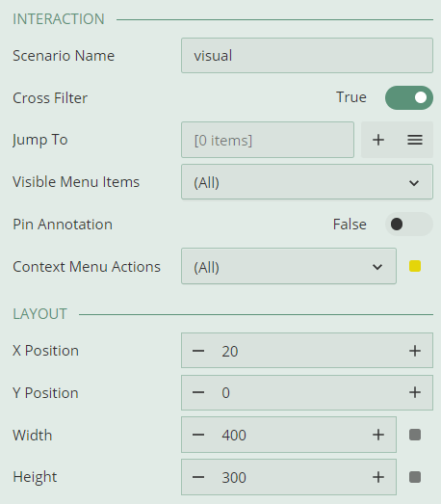Increase the Height value
441x504 pixels.
(x=378, y=477)
